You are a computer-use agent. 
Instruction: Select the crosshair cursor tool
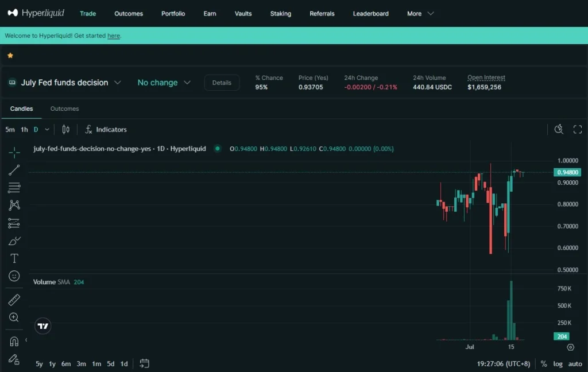point(14,152)
